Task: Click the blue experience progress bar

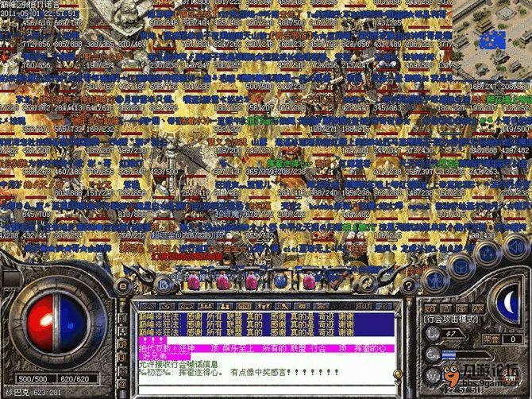Action: point(465,355)
